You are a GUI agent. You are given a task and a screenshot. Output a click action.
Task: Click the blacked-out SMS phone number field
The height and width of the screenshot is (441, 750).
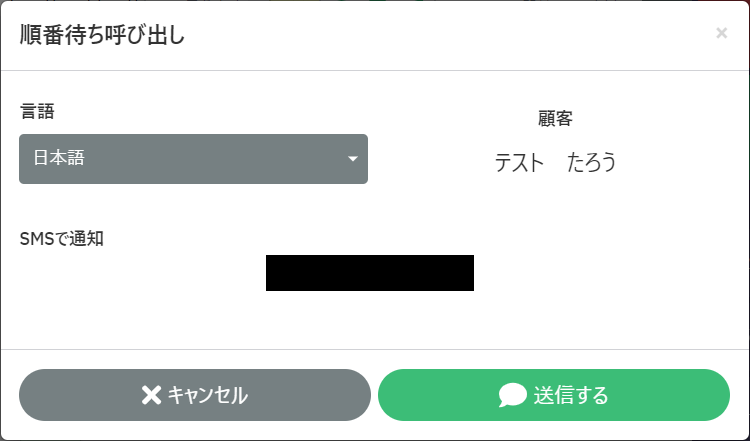[370, 273]
